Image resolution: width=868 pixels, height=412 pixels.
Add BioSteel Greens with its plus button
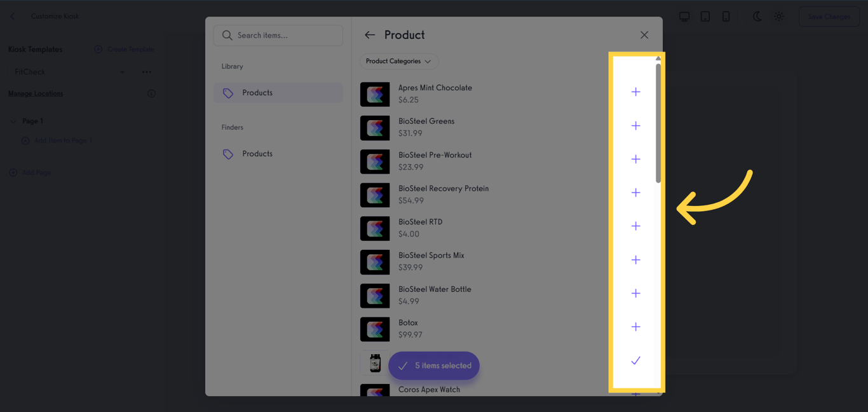pyautogui.click(x=635, y=125)
